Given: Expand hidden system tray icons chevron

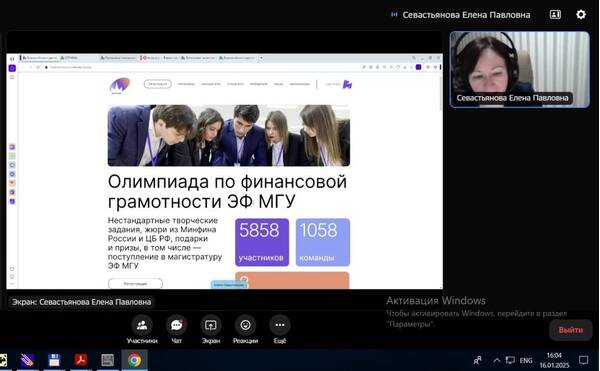Looking at the screenshot, I should [x=497, y=360].
